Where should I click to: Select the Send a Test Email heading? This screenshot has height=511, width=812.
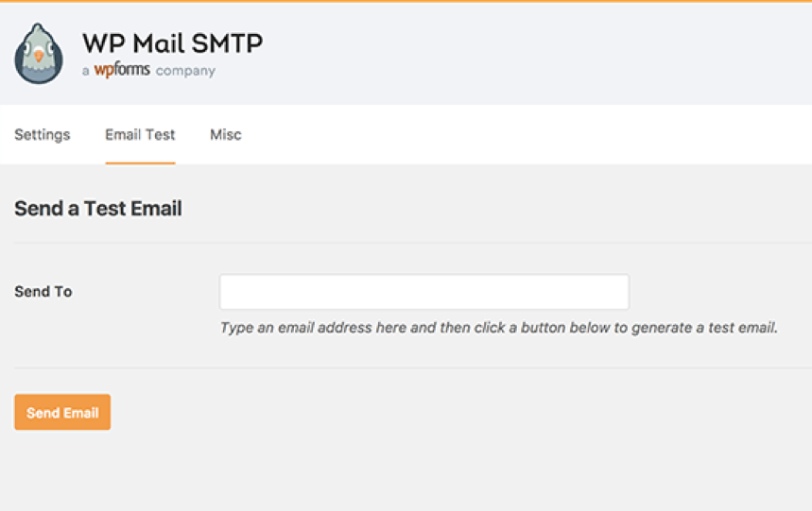[98, 209]
